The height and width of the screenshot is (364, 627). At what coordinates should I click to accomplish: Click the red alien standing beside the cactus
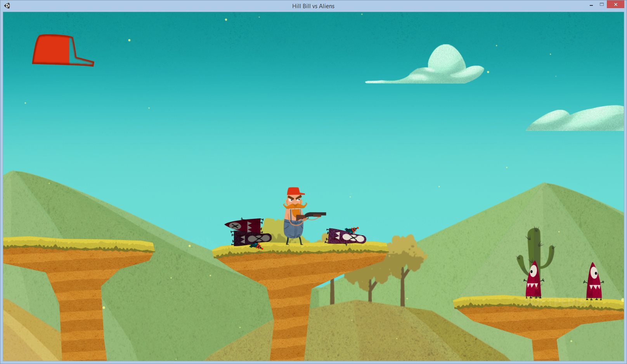533,279
